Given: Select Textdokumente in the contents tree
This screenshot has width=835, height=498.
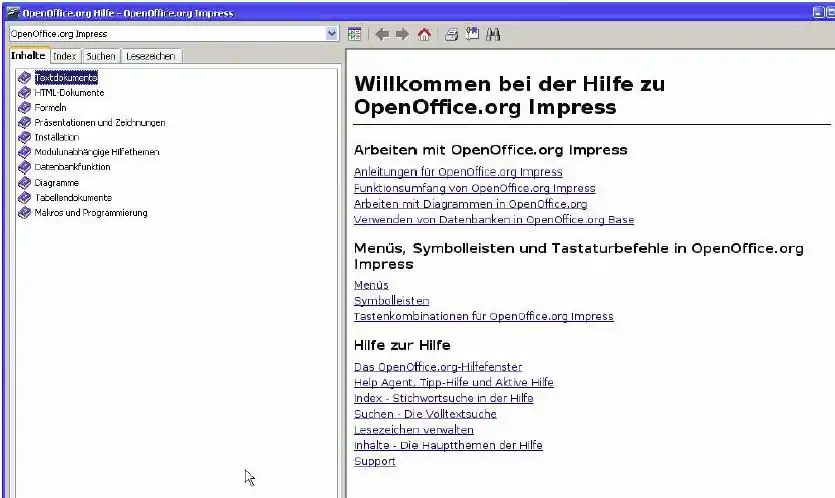Looking at the screenshot, I should pyautogui.click(x=66, y=78).
